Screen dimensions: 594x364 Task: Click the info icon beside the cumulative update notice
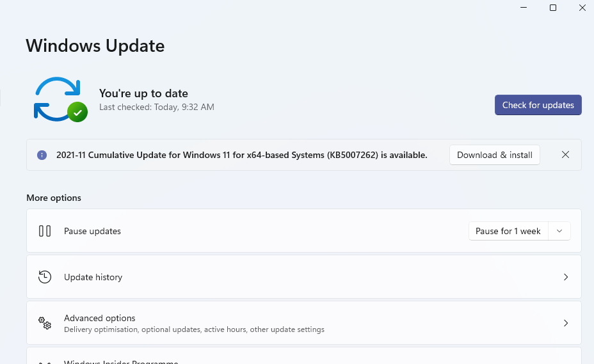42,155
